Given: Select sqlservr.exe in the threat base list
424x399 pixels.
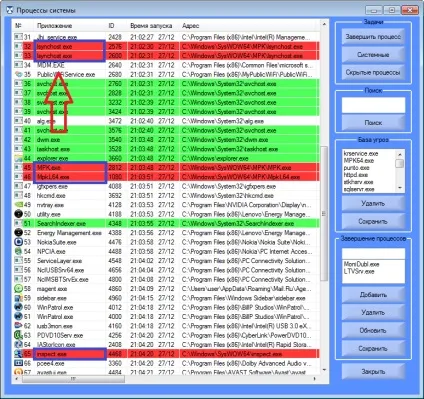Looking at the screenshot, I should [x=359, y=189].
